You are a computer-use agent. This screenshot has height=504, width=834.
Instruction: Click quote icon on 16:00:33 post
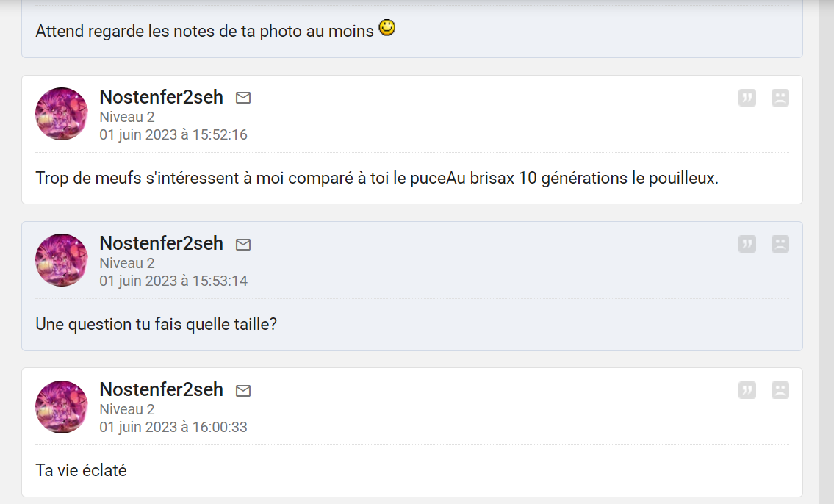[747, 390]
